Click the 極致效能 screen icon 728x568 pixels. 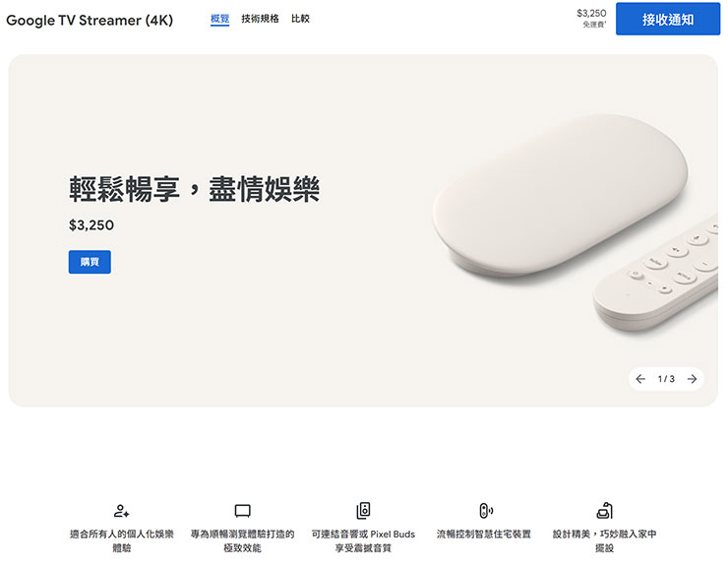[x=242, y=511]
